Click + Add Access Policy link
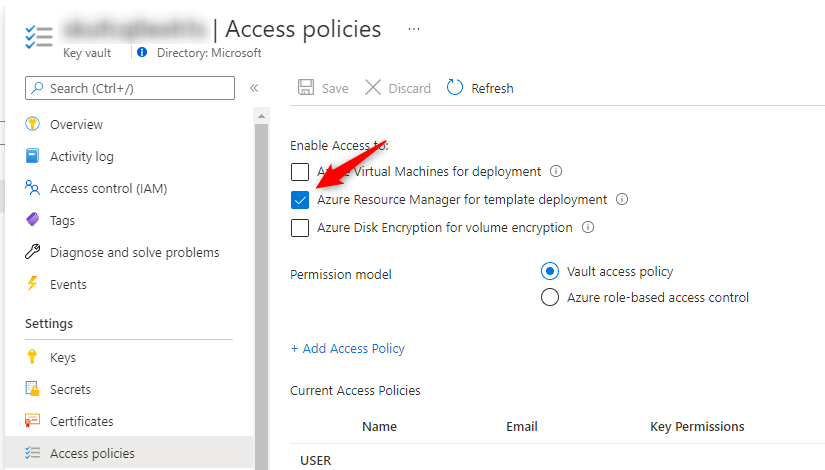825x470 pixels. [x=348, y=348]
